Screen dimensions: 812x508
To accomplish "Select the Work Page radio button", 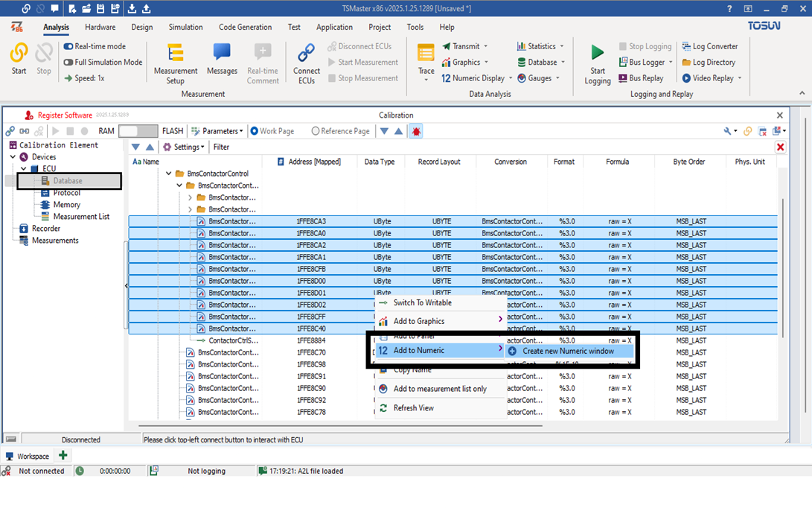I will pyautogui.click(x=272, y=131).
